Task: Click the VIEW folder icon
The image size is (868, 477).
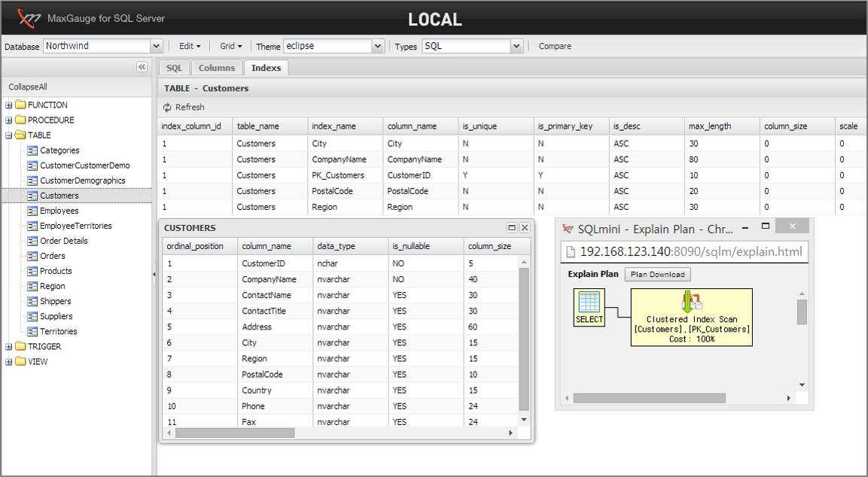Action: tap(21, 361)
